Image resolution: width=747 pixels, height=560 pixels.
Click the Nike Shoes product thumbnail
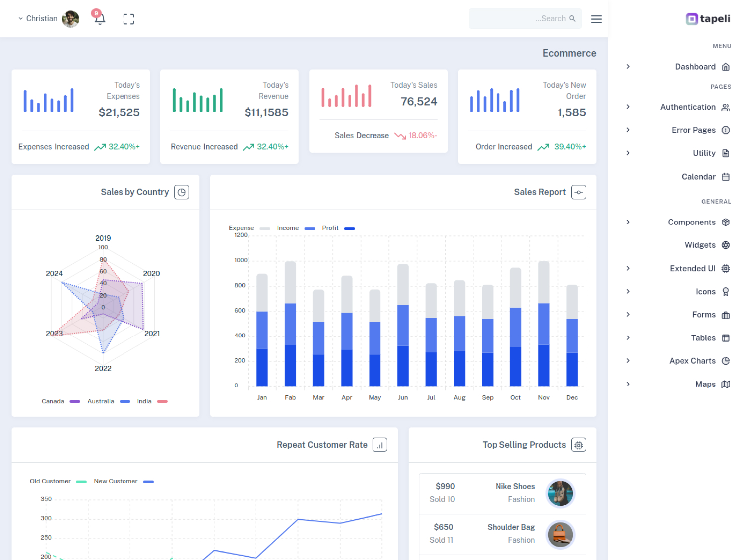[560, 494]
